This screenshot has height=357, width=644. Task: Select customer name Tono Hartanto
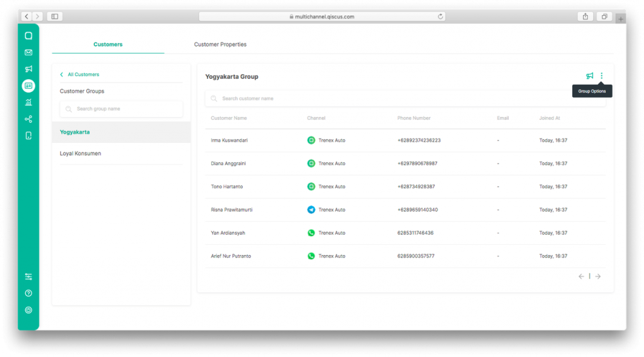point(226,187)
